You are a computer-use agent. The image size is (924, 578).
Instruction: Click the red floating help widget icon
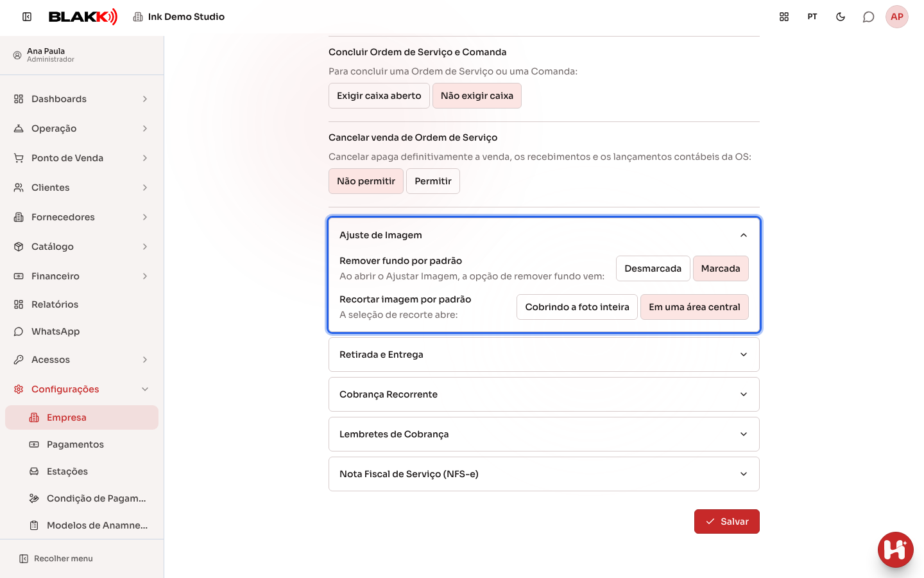click(896, 550)
